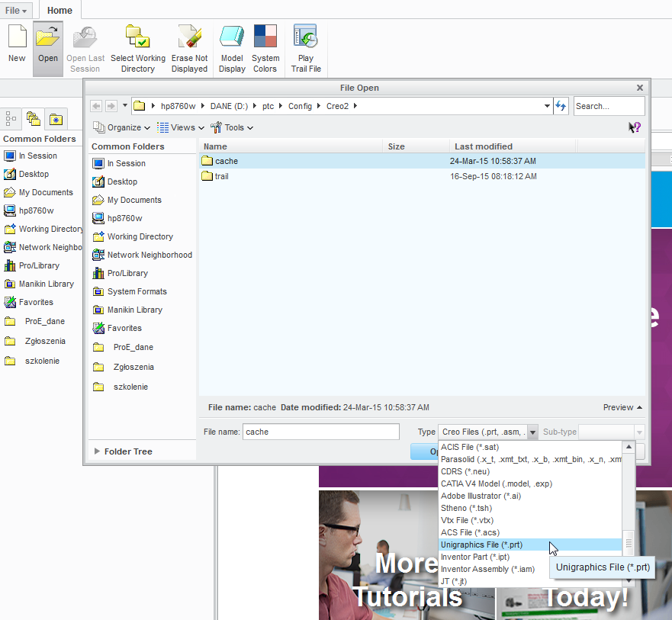Select the Favorites tab icon in navigator
Image resolution: width=672 pixels, height=620 pixels.
[56, 119]
